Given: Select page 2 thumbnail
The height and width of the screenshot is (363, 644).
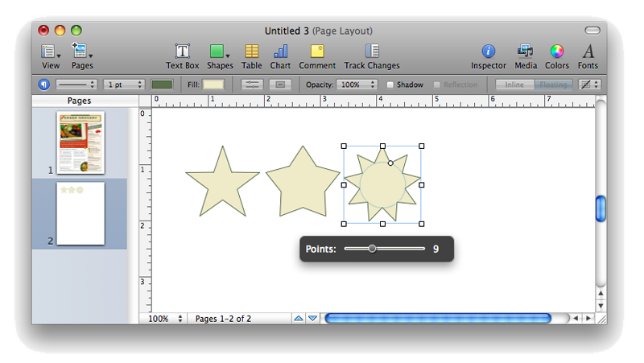Looking at the screenshot, I should pos(80,213).
